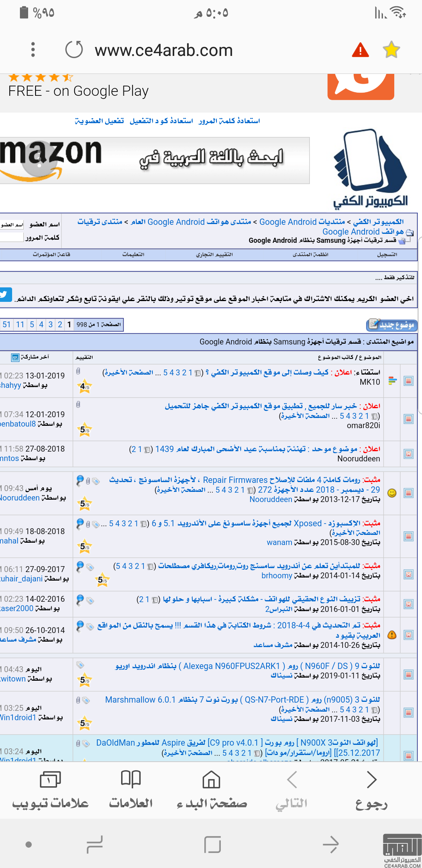Go to صفحة البدء home page
This screenshot has height=868, width=422.
coord(211,789)
